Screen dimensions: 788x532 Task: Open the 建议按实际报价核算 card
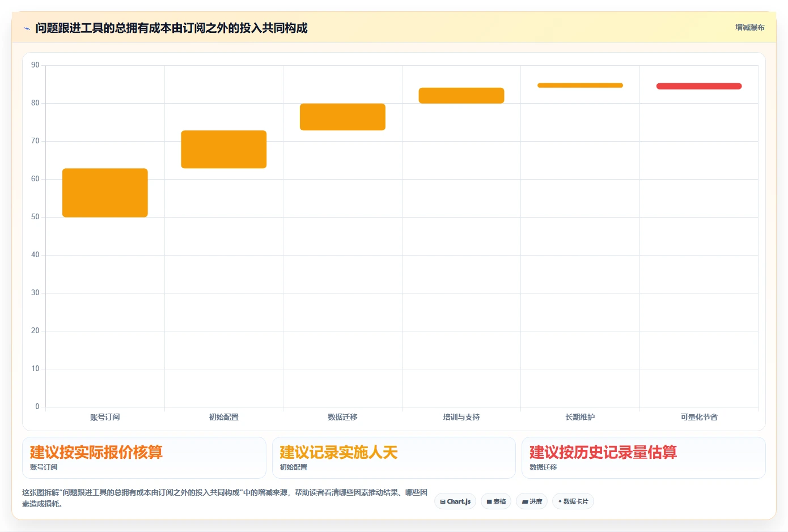(x=144, y=458)
